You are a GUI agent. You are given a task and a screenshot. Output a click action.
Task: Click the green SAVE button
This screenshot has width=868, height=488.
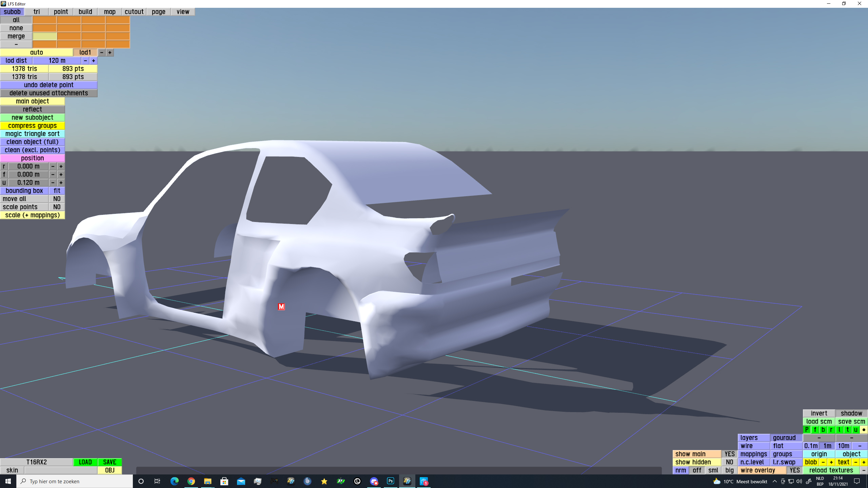(110, 462)
